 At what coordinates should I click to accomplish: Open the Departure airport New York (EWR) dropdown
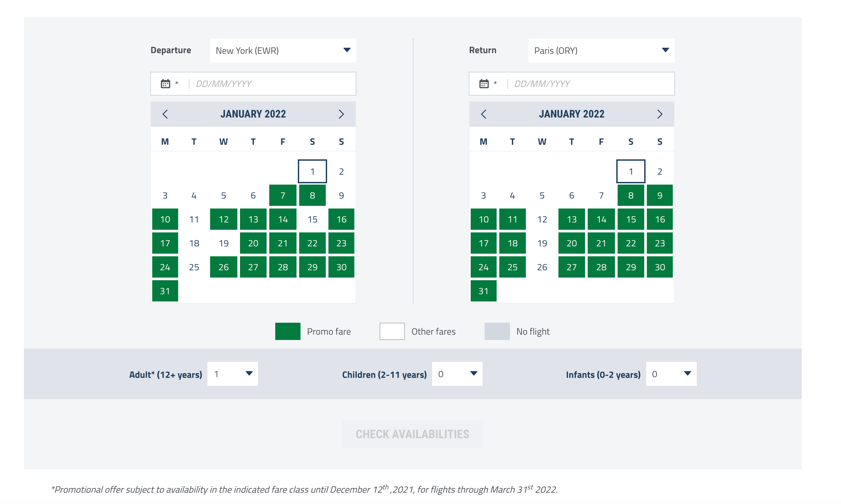(x=283, y=50)
